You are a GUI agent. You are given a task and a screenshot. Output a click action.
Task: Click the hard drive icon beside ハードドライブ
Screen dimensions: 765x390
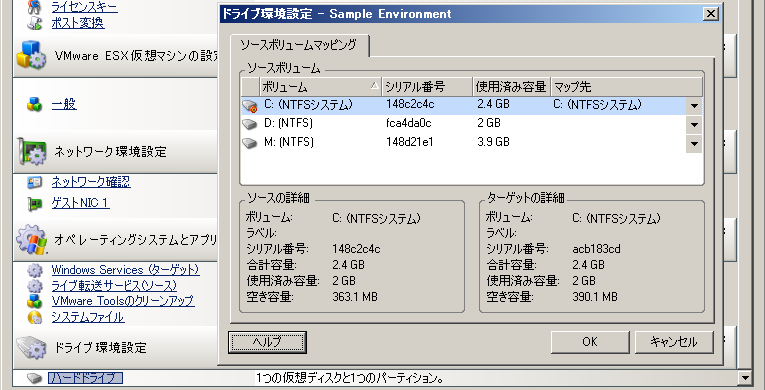point(35,378)
